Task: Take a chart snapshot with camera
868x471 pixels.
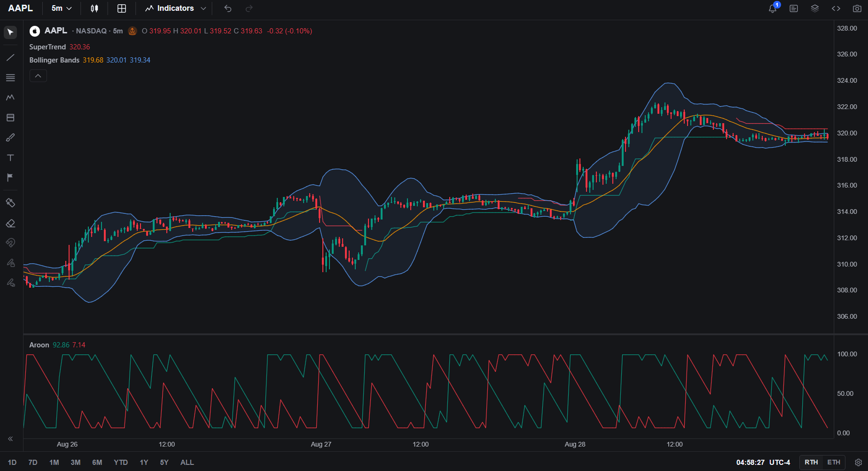Action: click(x=857, y=8)
